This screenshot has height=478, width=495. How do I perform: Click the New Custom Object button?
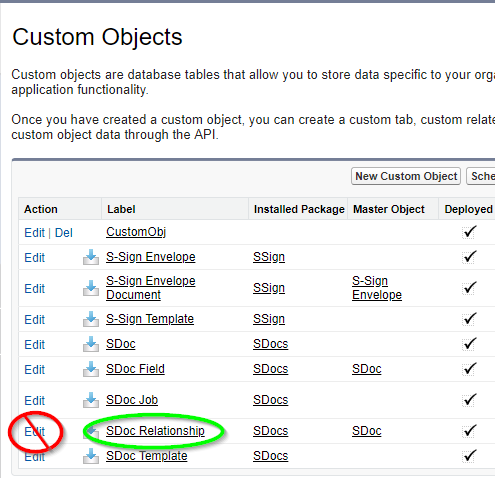(x=406, y=176)
